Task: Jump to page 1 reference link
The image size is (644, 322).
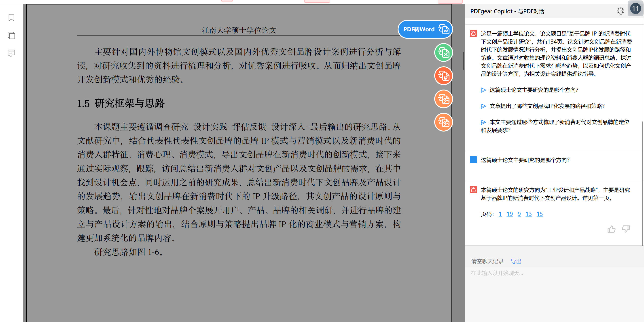Action: [500, 214]
